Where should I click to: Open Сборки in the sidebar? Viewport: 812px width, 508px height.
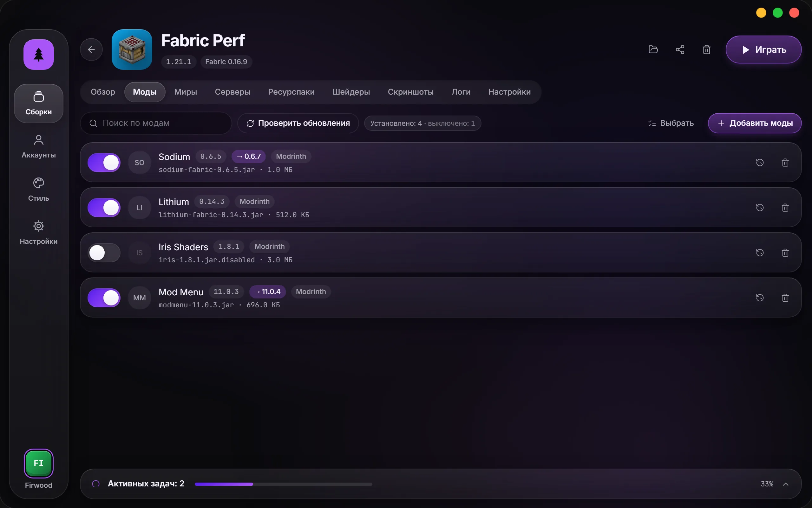click(39, 104)
